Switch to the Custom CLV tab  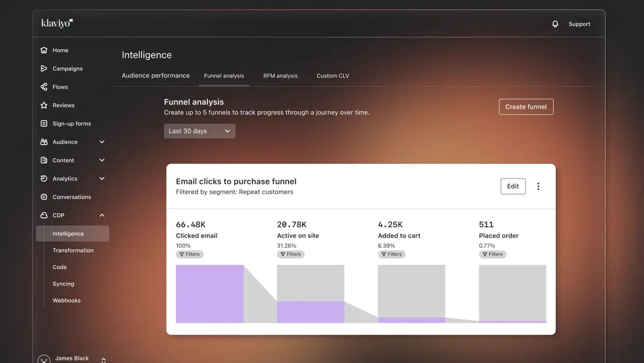click(333, 76)
